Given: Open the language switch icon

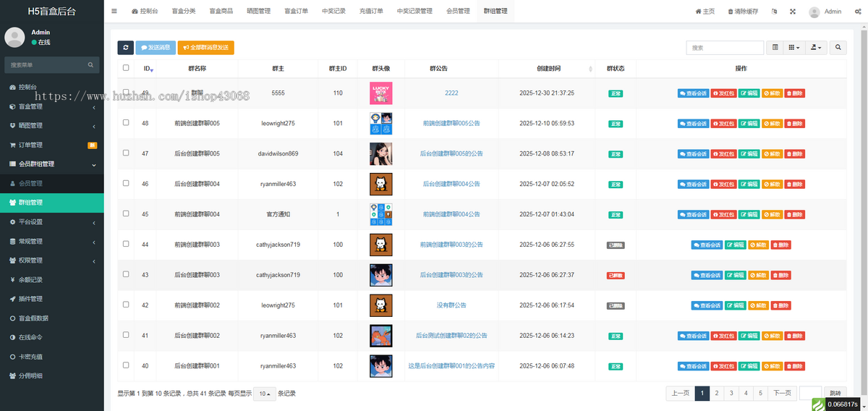Looking at the screenshot, I should pos(775,12).
